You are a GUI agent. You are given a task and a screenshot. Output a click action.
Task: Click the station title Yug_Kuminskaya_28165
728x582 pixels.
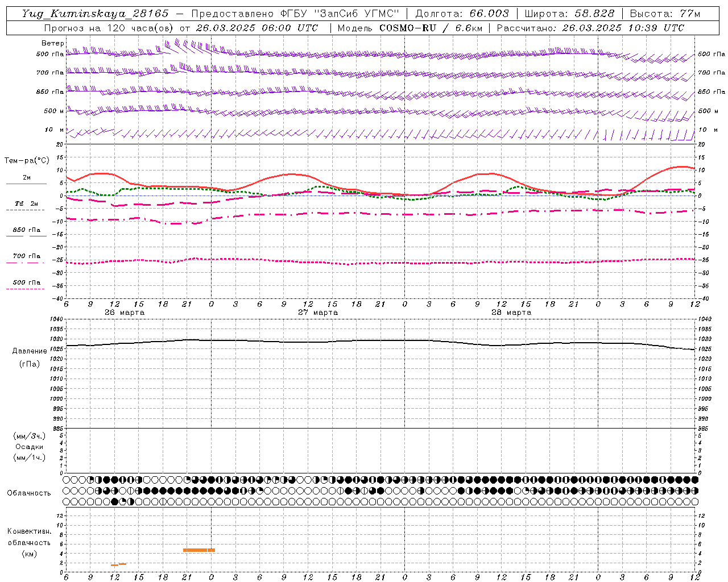[x=95, y=14]
